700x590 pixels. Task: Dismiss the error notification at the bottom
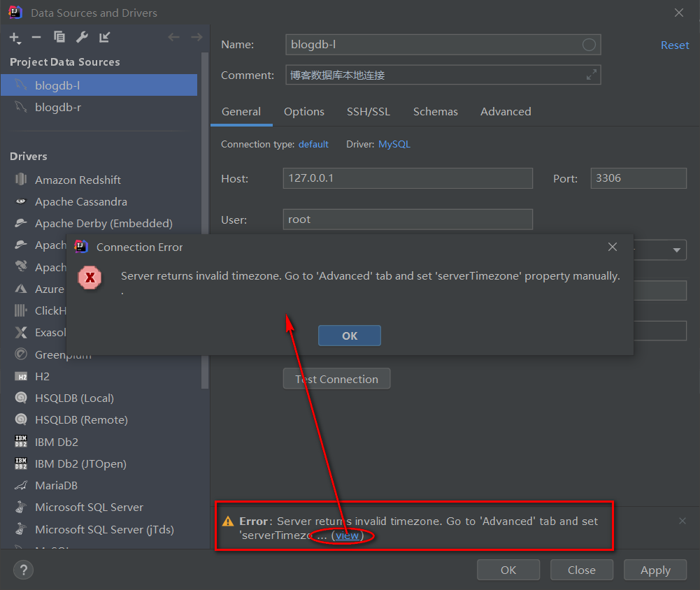pos(682,521)
